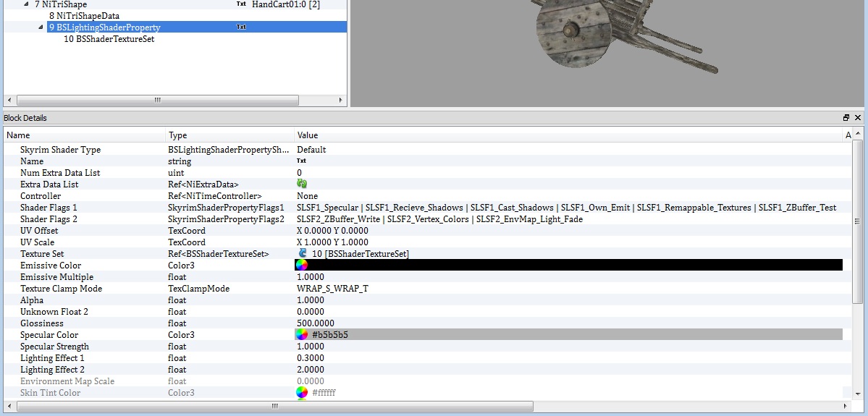Image resolution: width=868 pixels, height=416 pixels.
Task: Click the WRAP_S_WRAP_T clamp mode value
Action: 332,289
